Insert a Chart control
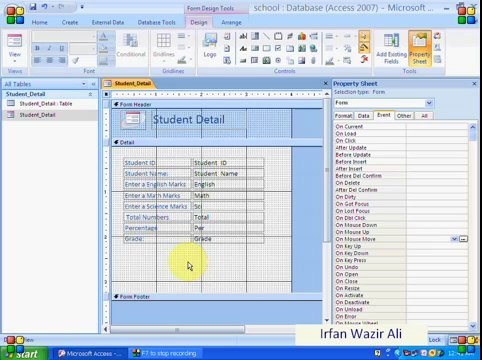This screenshot has width=482, height=360. 302,36
